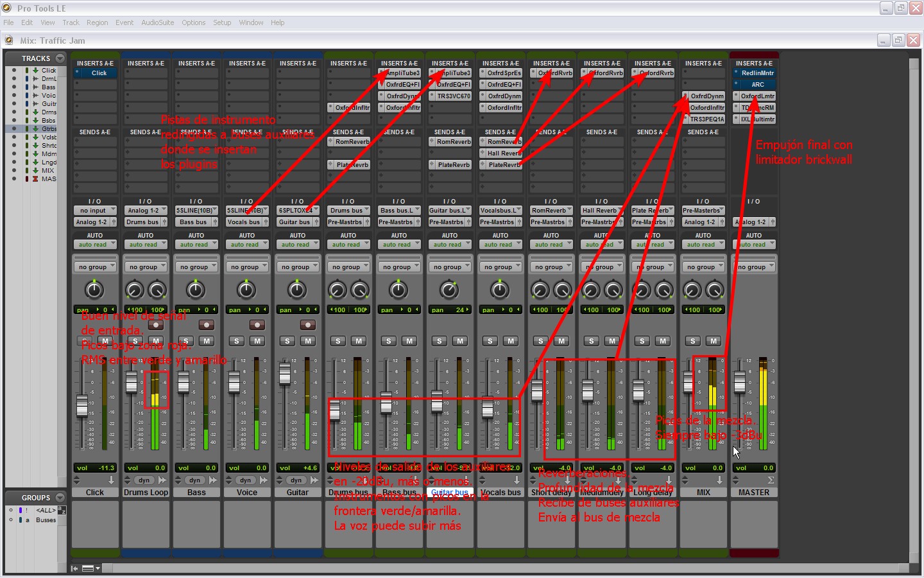
Task: Open the Options menu
Action: tap(193, 22)
